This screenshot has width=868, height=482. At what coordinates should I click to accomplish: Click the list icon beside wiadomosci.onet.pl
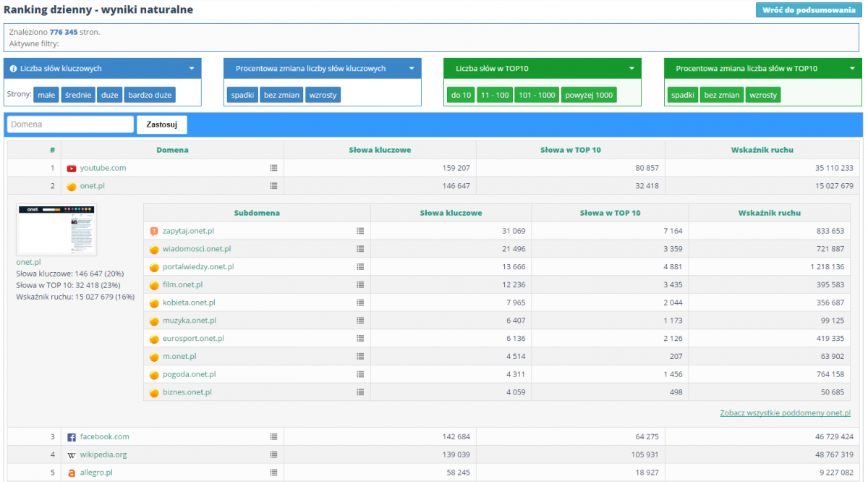(x=360, y=249)
